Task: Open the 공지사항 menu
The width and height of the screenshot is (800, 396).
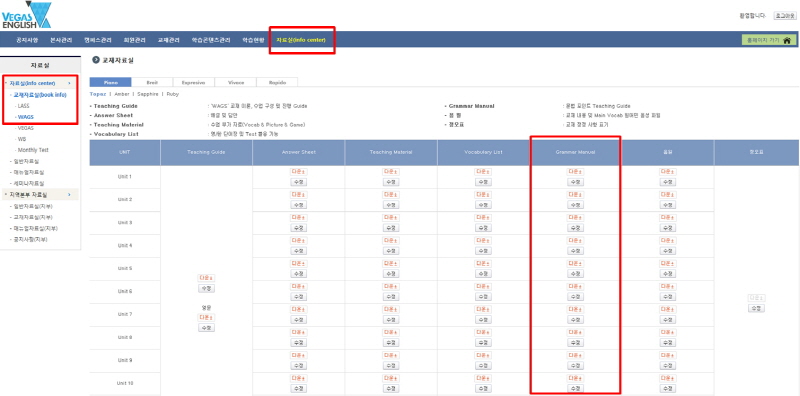Action: pos(27,40)
